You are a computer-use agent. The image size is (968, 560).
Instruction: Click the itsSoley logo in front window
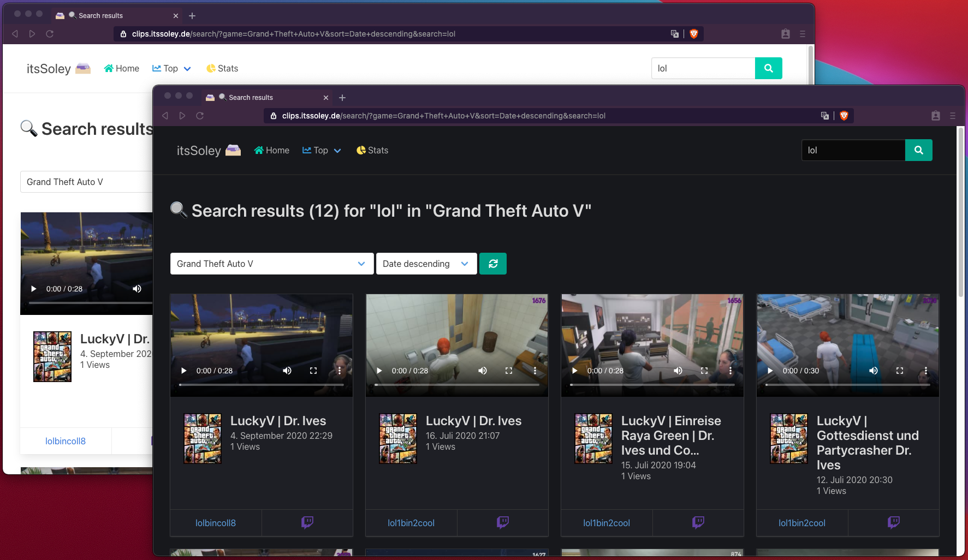pyautogui.click(x=209, y=150)
